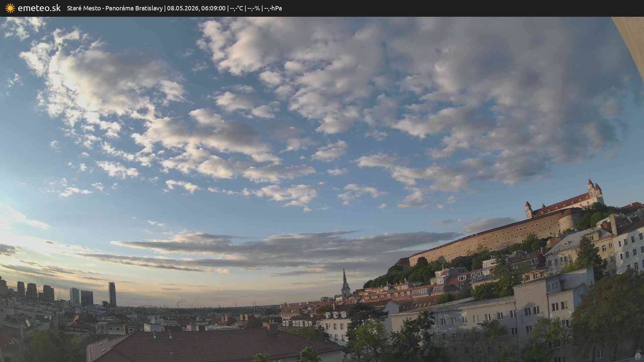This screenshot has height=362, width=644.
Task: Click the humidity reading '--,-%'
Action: [254, 8]
